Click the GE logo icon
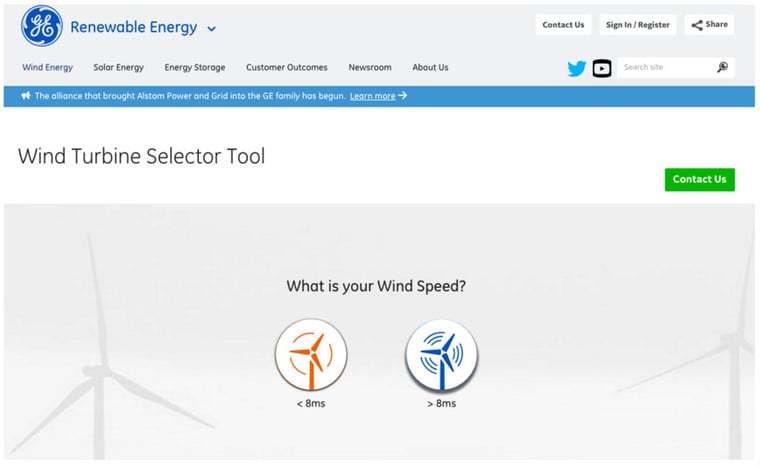 42,27
